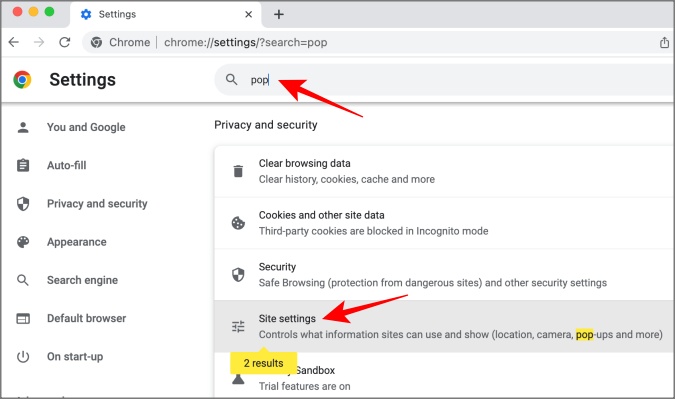The image size is (675, 399).
Task: Click in the settings search field
Action: click(444, 80)
